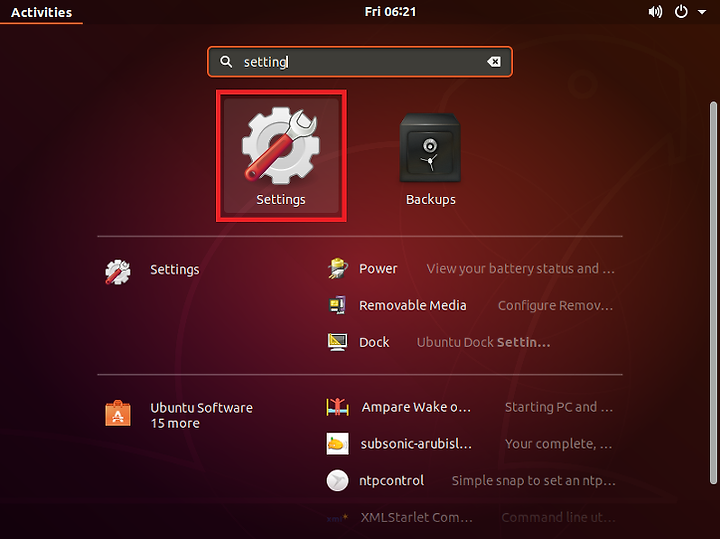The height and width of the screenshot is (539, 720).
Task: Open the clock showing Fri 06:21
Action: (x=390, y=11)
